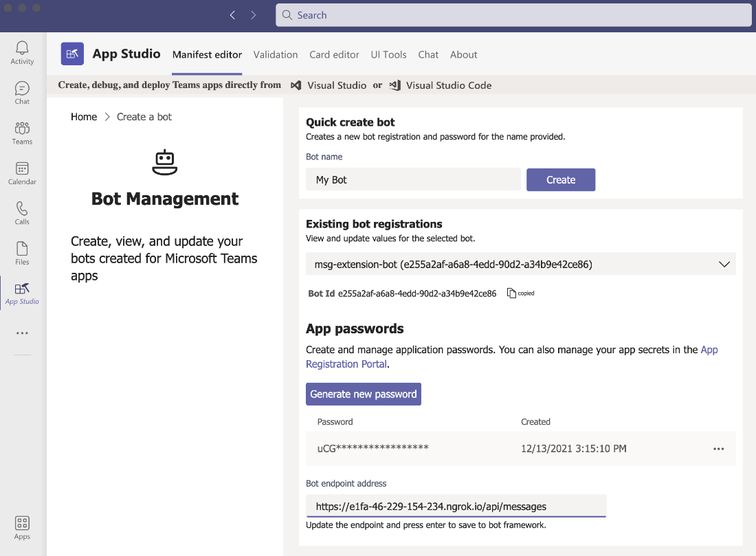
Task: Open the Files sidebar icon
Action: (x=22, y=253)
